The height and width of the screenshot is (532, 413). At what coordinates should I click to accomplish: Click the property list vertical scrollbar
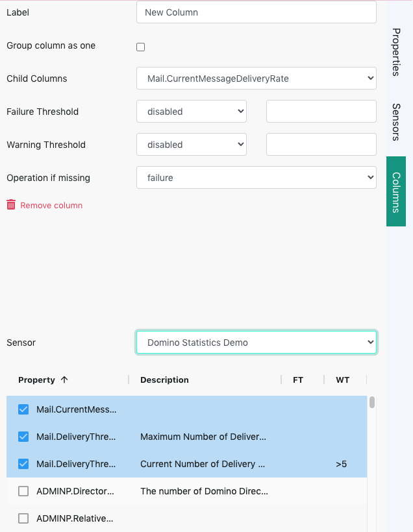[372, 404]
